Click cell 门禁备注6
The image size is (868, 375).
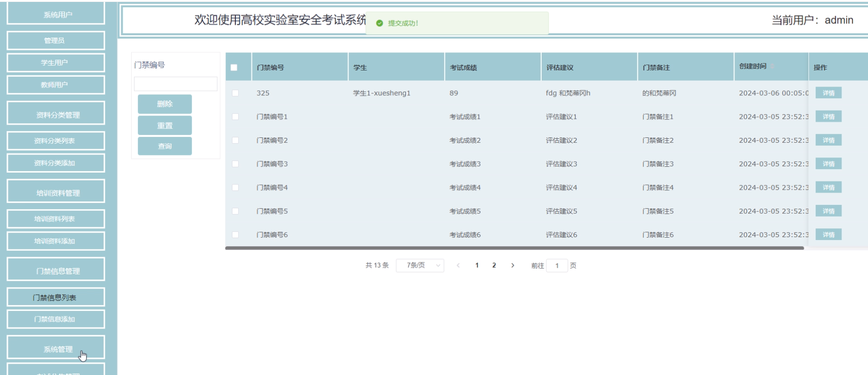coord(658,235)
